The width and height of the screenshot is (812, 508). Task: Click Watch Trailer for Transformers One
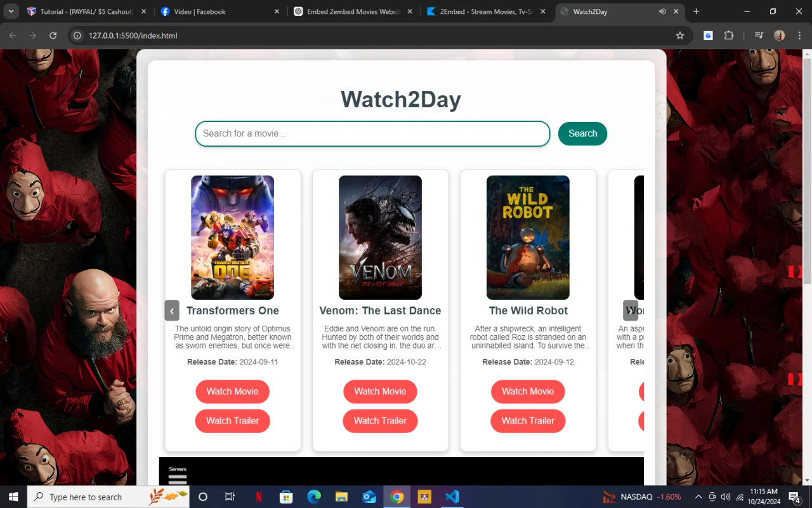pos(232,420)
